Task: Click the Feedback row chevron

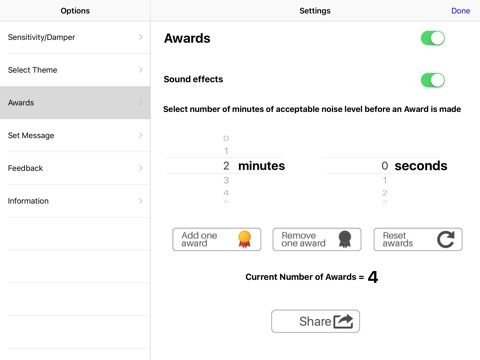Action: click(x=141, y=168)
